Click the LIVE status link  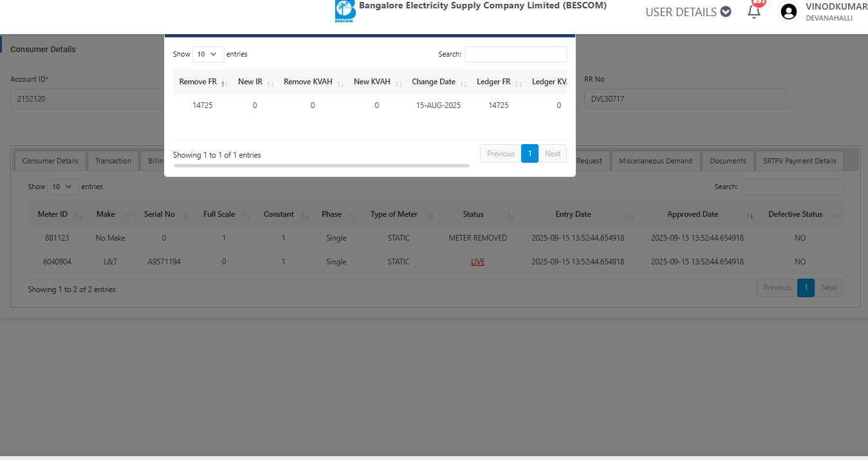(477, 262)
